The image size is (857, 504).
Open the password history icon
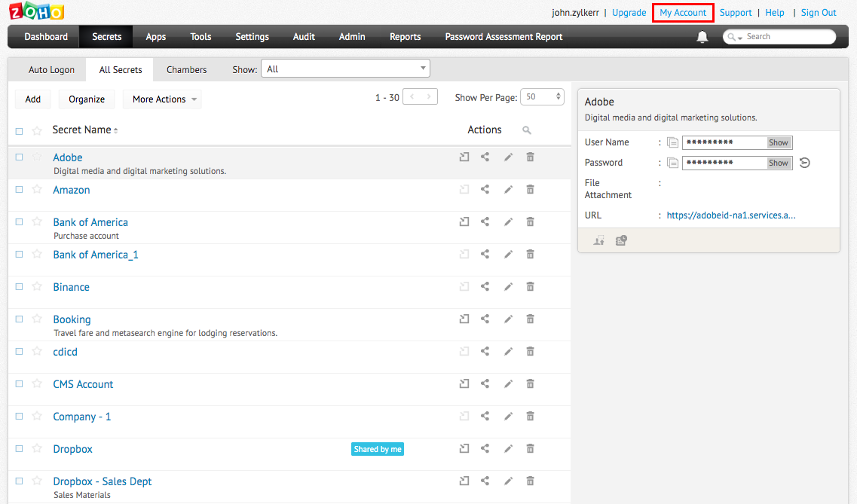click(x=804, y=163)
